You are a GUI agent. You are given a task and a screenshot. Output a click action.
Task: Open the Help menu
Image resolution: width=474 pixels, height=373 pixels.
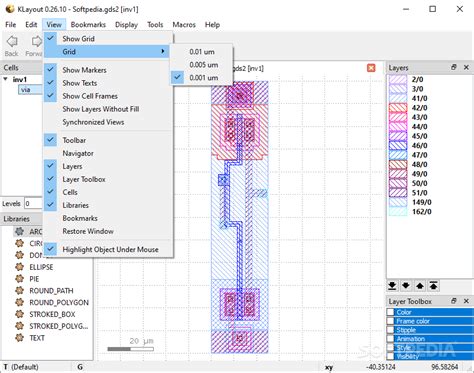coord(212,25)
